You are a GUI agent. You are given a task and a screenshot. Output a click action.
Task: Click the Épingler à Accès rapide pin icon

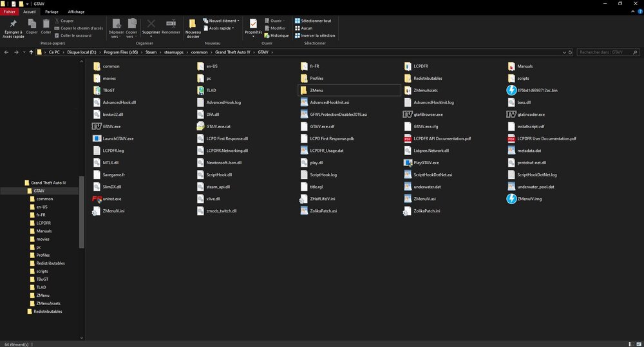click(x=13, y=24)
